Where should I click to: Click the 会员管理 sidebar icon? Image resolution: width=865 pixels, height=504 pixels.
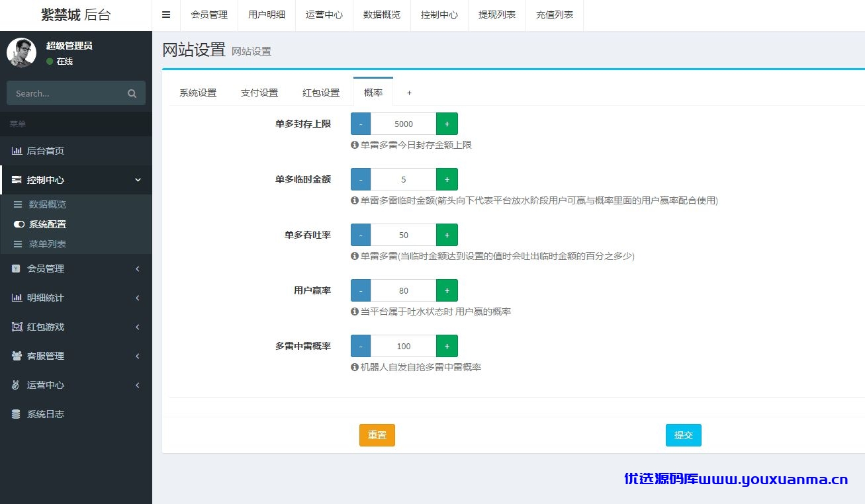(17, 269)
